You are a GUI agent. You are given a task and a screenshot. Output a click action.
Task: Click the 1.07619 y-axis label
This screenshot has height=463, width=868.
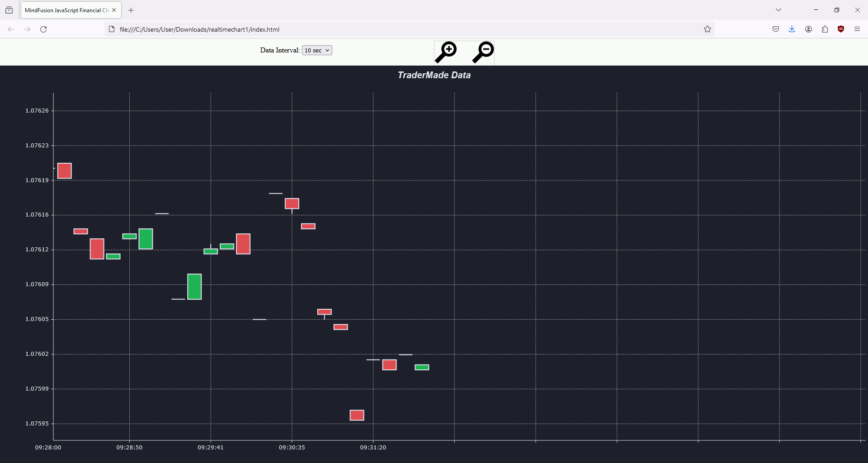[37, 180]
